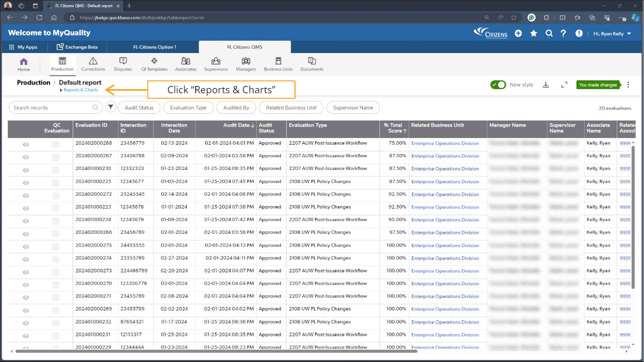
Task: Open the Documents table
Action: point(312,64)
